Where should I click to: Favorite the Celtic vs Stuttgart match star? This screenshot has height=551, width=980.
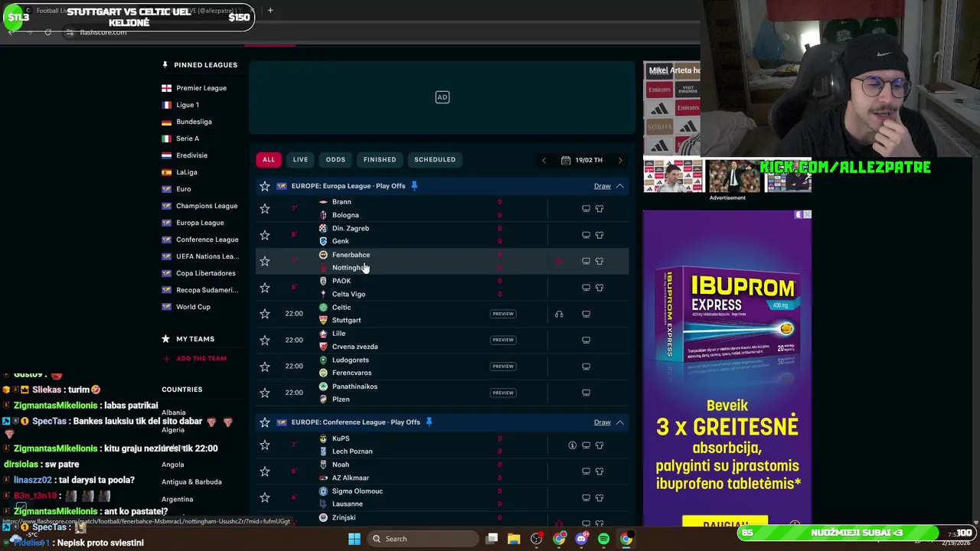(x=264, y=314)
